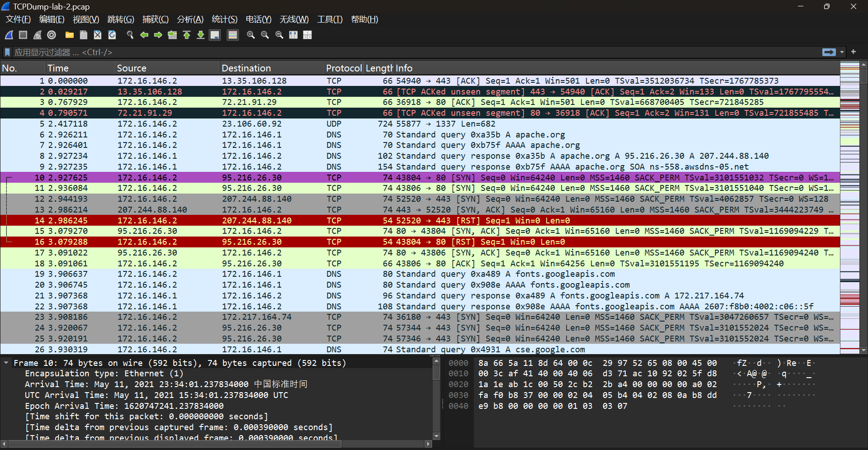868x450 pixels.
Task: Toggle packet list colorization
Action: click(x=233, y=35)
